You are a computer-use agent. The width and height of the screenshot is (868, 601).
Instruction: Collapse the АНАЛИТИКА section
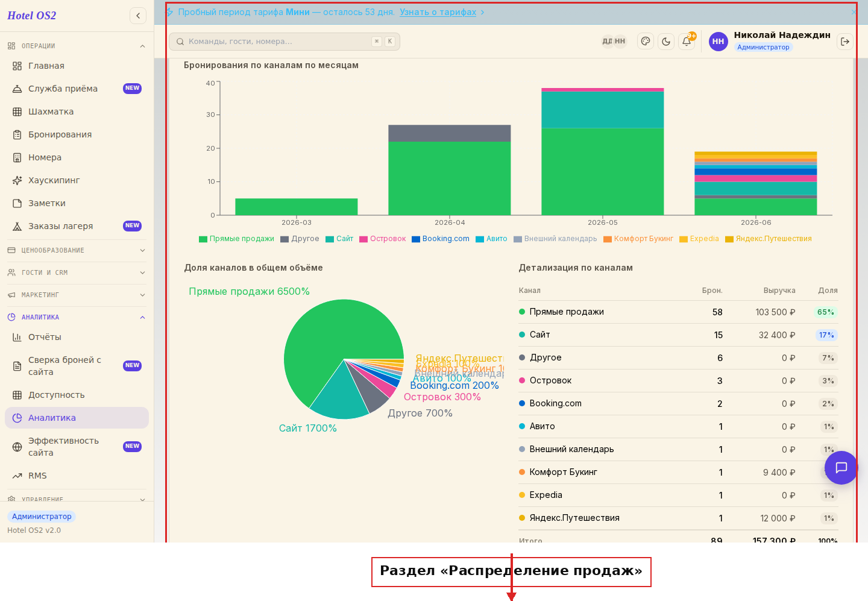click(77, 317)
